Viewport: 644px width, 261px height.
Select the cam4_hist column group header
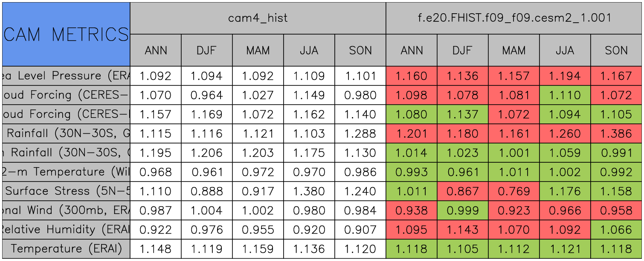pyautogui.click(x=258, y=18)
